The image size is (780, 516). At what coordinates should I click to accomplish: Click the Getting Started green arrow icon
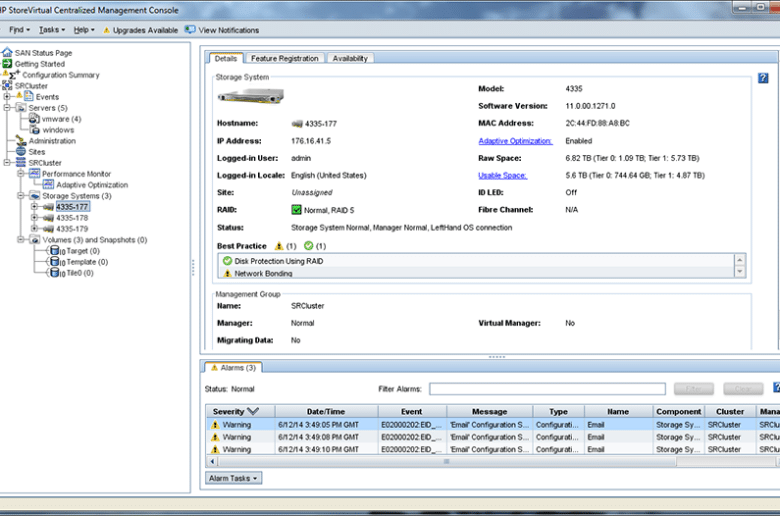[7, 64]
